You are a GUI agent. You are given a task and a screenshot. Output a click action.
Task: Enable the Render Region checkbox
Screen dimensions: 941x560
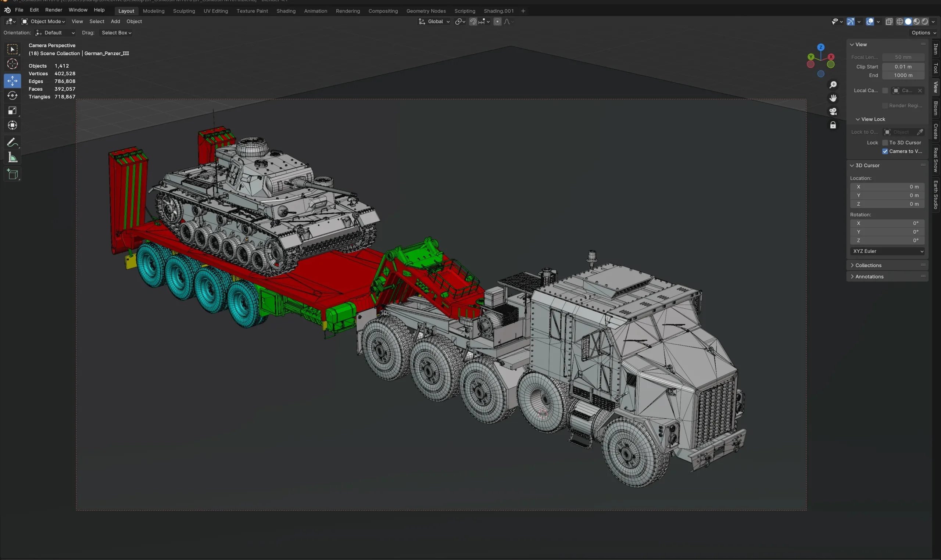tap(885, 105)
